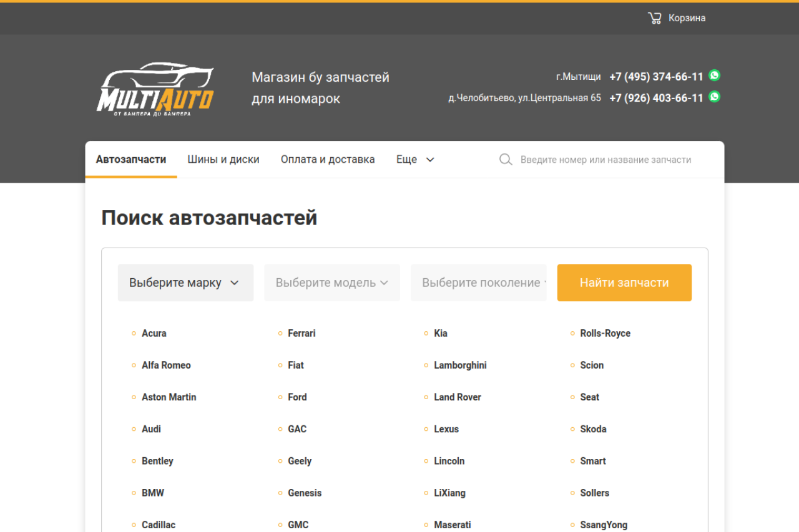Select the 'Автозапчасти' tab
Viewport: 799px width, 532px height.
[131, 160]
